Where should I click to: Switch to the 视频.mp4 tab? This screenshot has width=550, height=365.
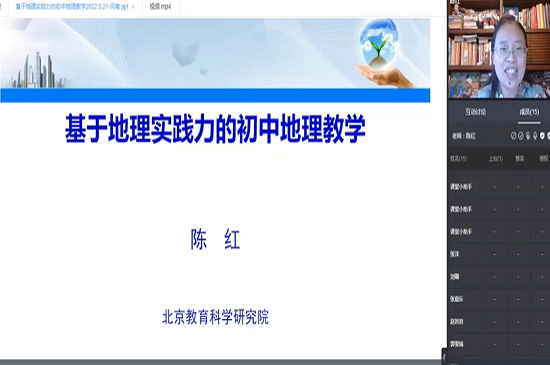[160, 6]
